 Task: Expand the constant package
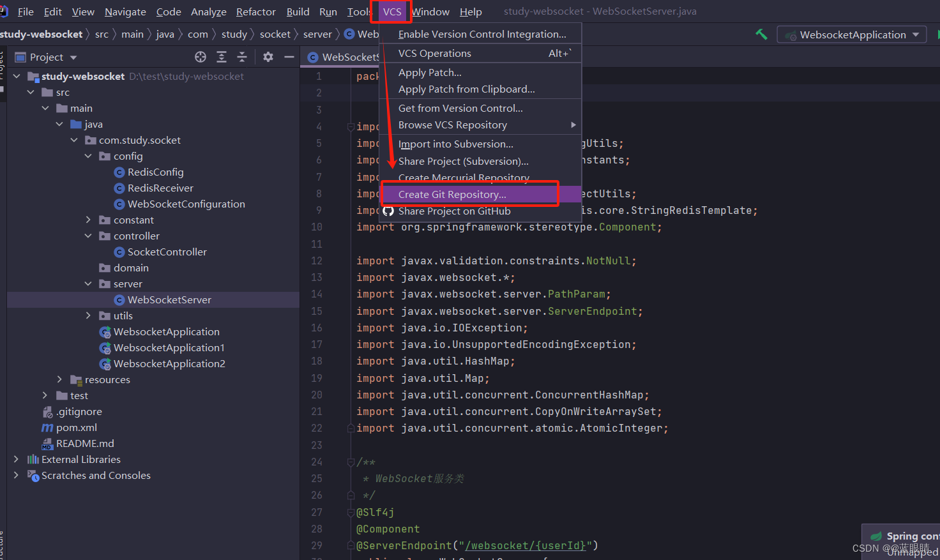click(x=88, y=220)
